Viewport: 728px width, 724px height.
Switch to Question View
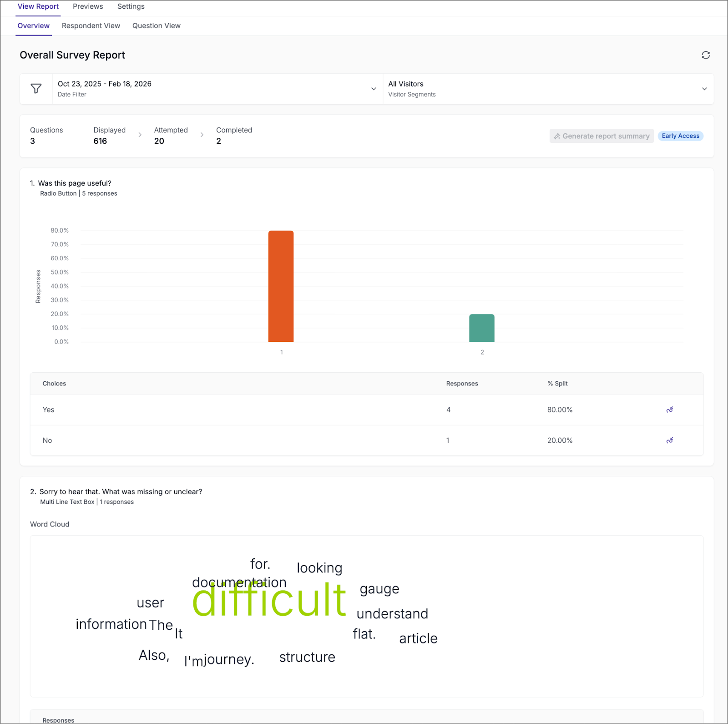(x=156, y=25)
